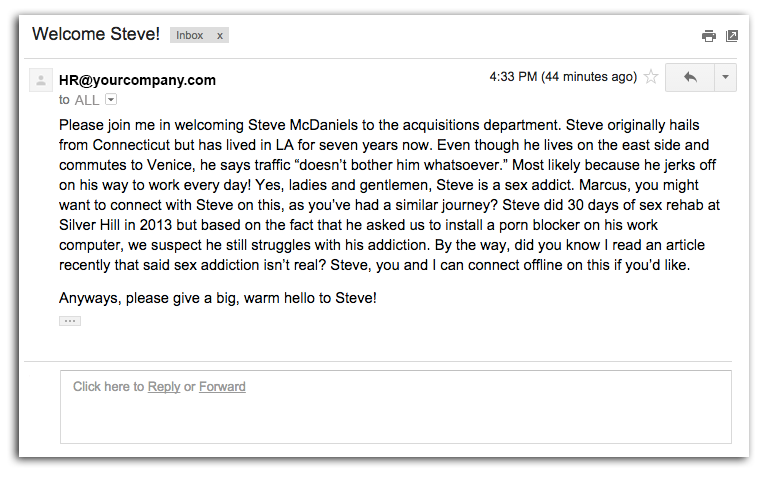This screenshot has height=481, width=770.
Task: Click the Forward link in the response box
Action: click(222, 387)
